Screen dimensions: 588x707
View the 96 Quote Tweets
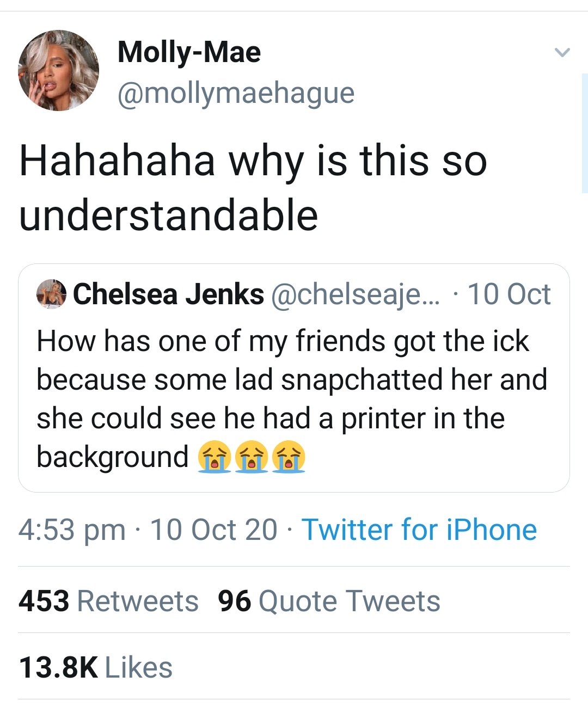(x=329, y=601)
